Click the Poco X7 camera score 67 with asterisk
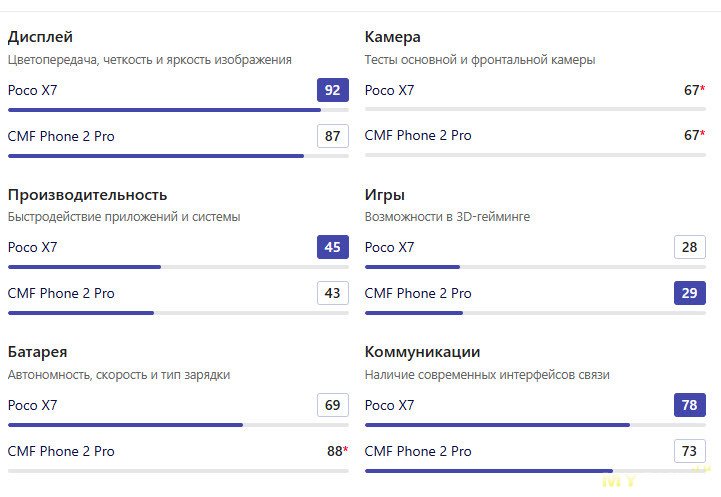Screen dimensions: 721x497 (x=694, y=90)
